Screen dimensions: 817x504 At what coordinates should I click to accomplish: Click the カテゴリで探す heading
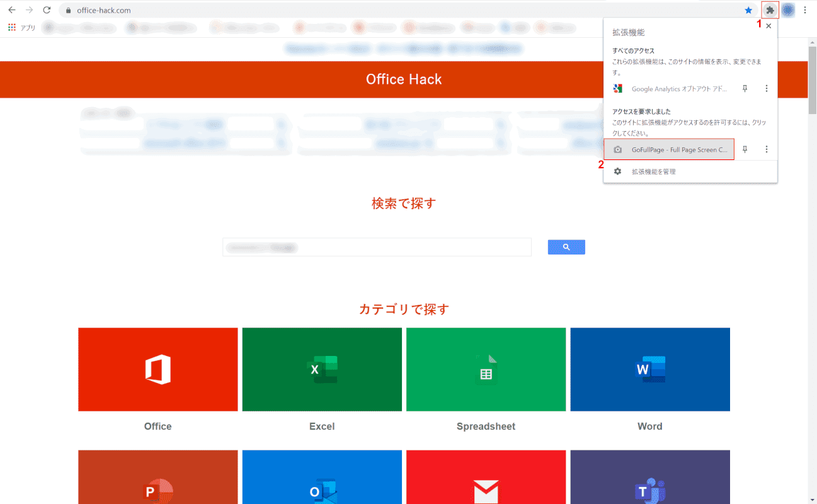click(x=404, y=309)
